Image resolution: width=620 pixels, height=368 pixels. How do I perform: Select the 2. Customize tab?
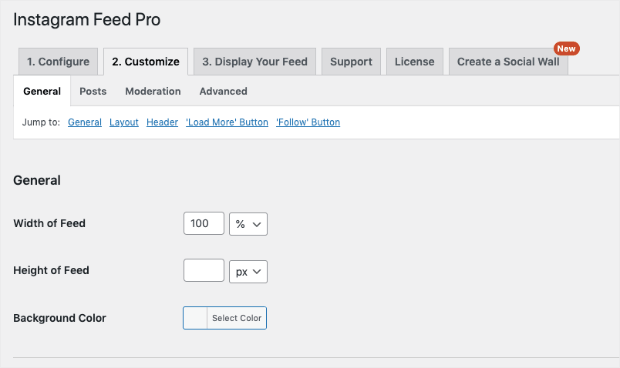tap(146, 62)
